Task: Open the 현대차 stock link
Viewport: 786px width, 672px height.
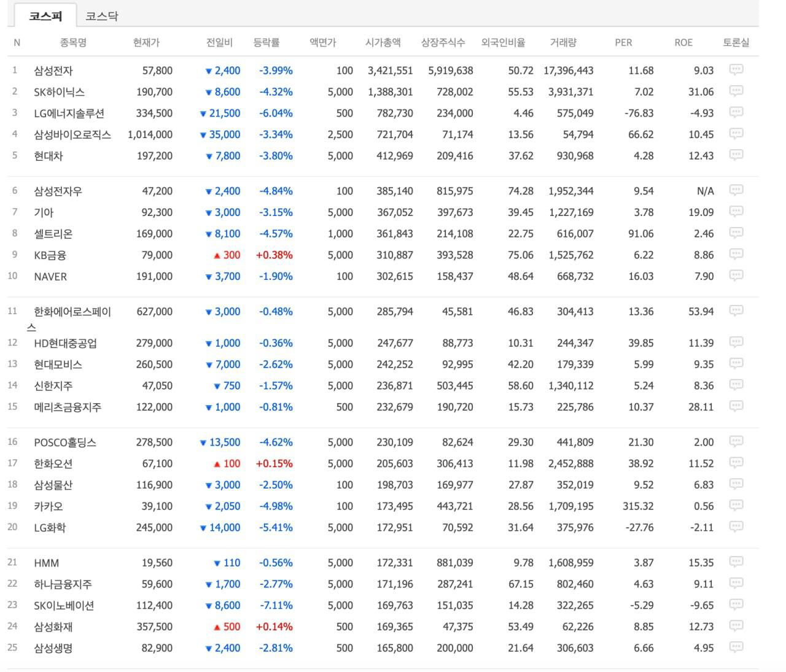Action: click(x=49, y=156)
